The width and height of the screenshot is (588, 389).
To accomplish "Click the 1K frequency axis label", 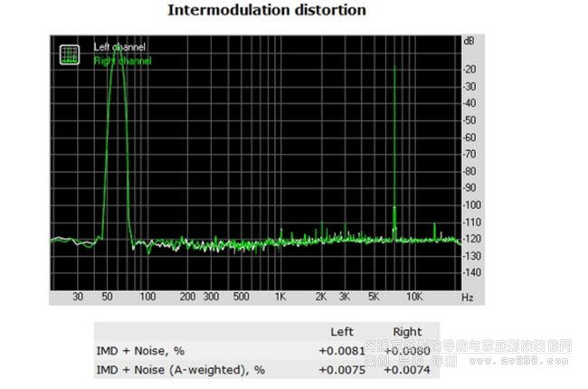I will pyautogui.click(x=280, y=297).
